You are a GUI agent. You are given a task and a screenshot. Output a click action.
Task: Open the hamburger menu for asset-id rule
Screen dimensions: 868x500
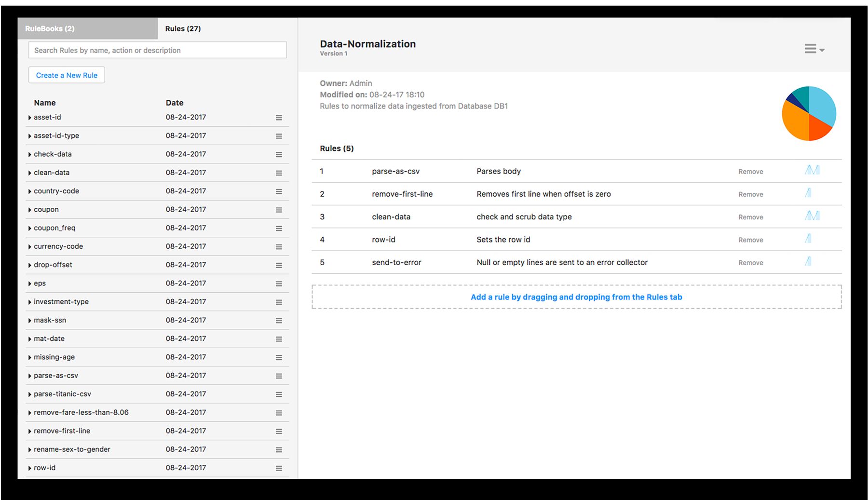pyautogui.click(x=279, y=118)
